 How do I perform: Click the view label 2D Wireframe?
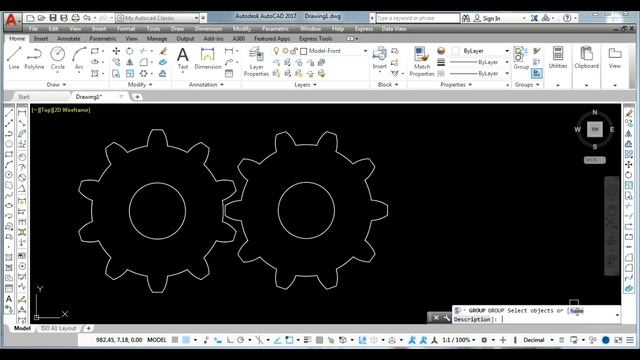coord(72,110)
